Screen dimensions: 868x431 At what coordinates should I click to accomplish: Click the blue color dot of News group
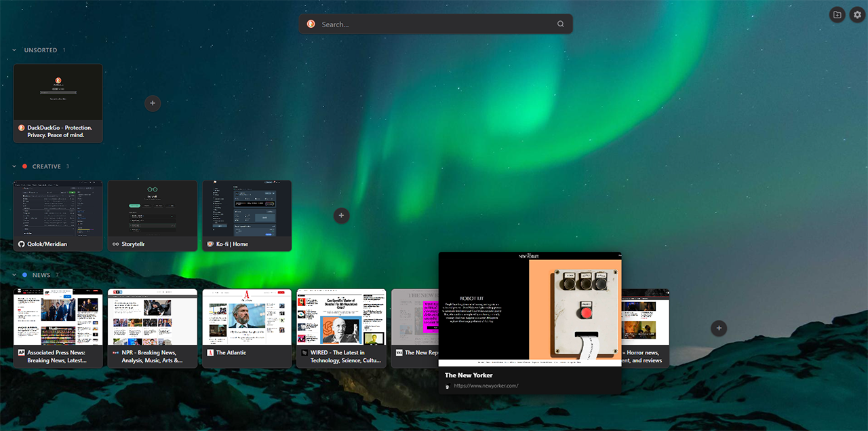25,275
